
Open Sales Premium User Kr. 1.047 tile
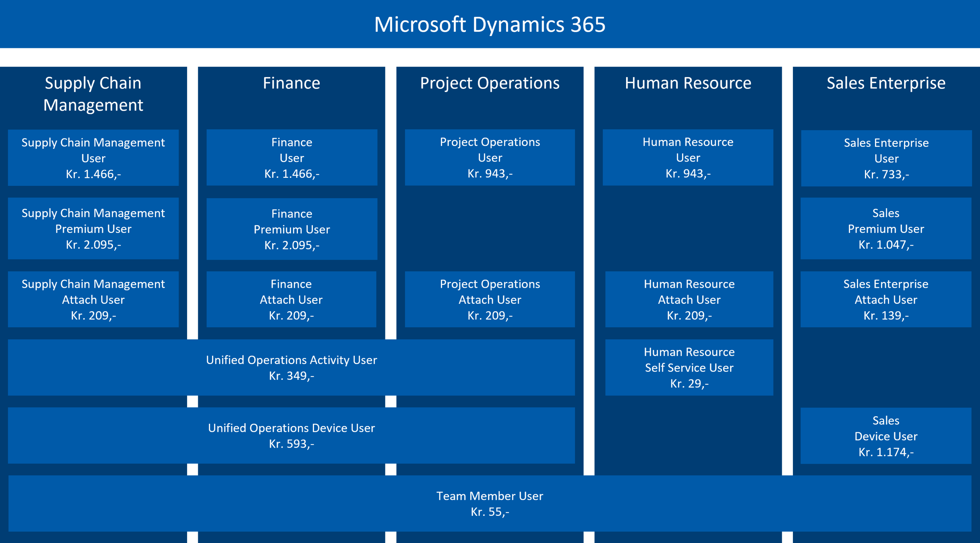point(886,228)
